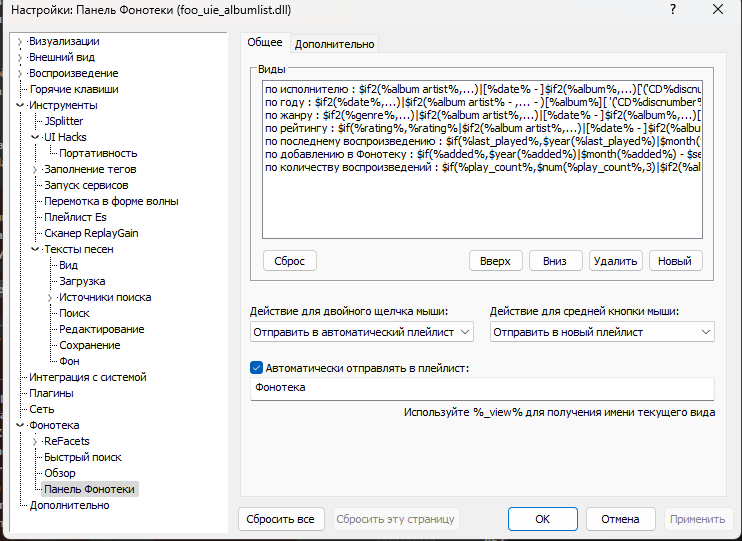Click the Фонотека playlist name field
This screenshot has height=541, width=742.
tap(482, 388)
